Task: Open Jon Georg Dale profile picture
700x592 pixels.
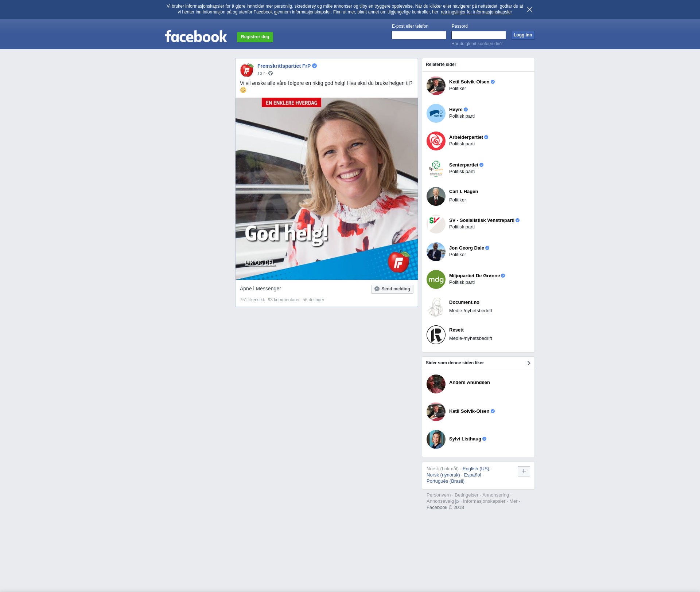Action: (436, 252)
